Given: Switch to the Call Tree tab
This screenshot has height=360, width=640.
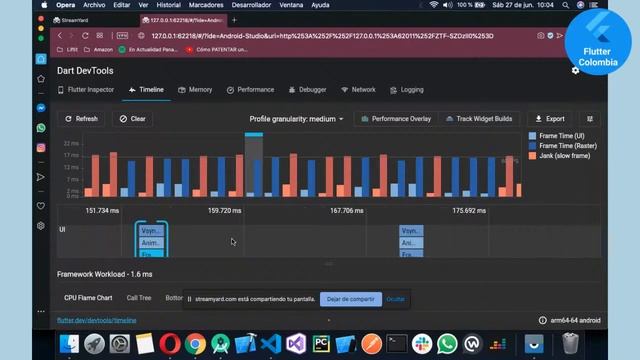Looking at the screenshot, I should tap(139, 298).
